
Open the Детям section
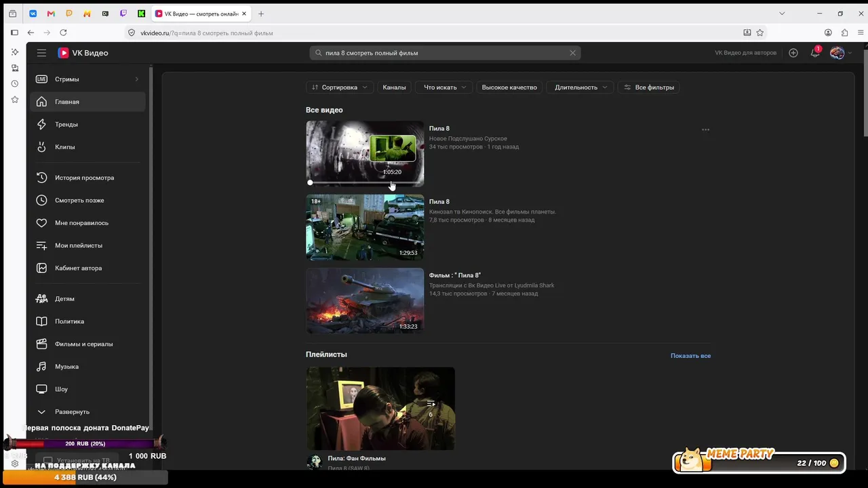click(x=87, y=299)
